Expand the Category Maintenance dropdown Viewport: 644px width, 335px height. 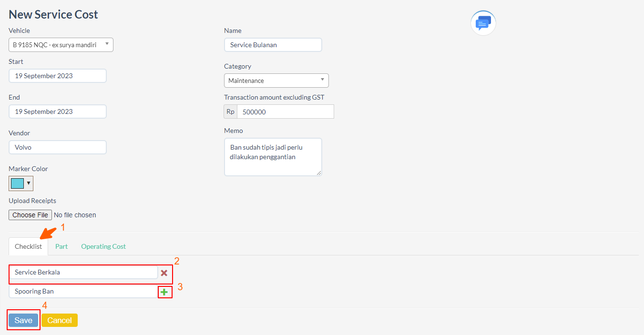[276, 81]
